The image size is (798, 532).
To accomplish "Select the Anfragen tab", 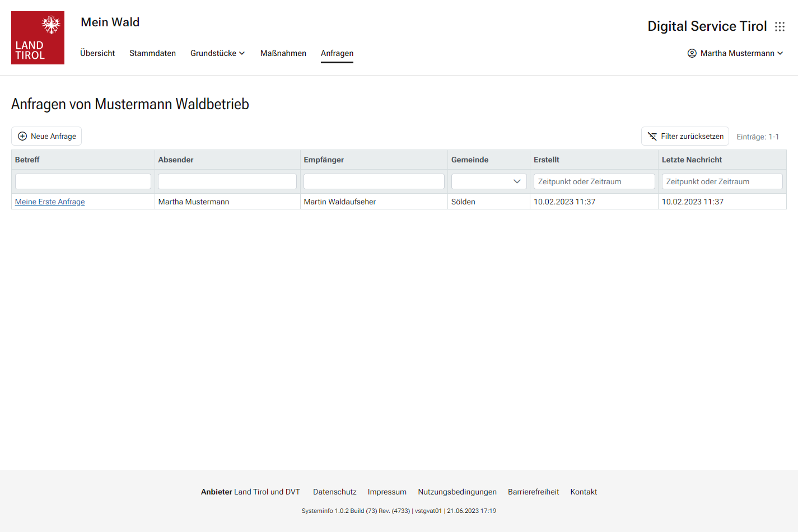I will tap(337, 53).
